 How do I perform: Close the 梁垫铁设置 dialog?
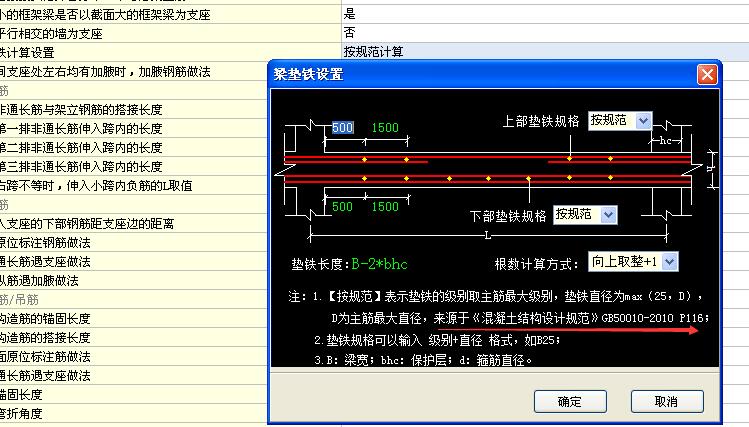pos(707,75)
